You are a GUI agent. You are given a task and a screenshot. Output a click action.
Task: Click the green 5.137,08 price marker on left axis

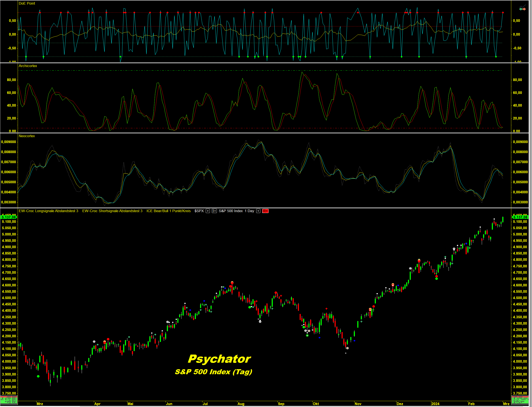point(9,217)
